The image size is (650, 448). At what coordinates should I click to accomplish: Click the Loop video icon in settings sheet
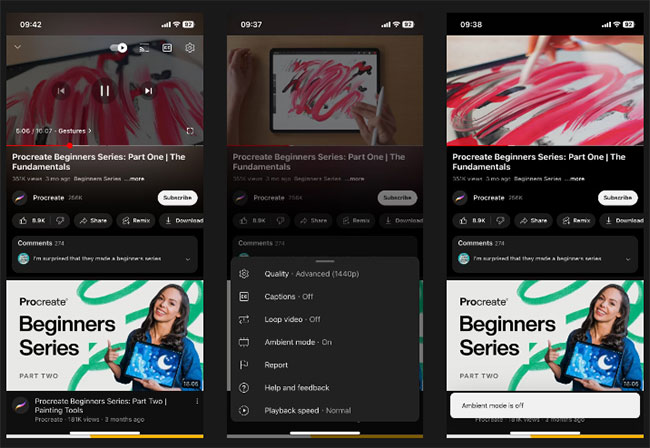[x=244, y=320]
